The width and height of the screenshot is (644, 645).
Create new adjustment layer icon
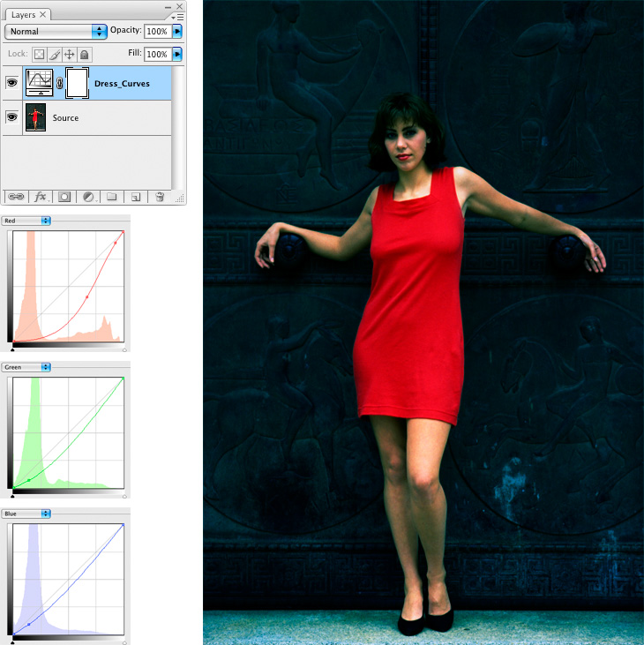(88, 197)
